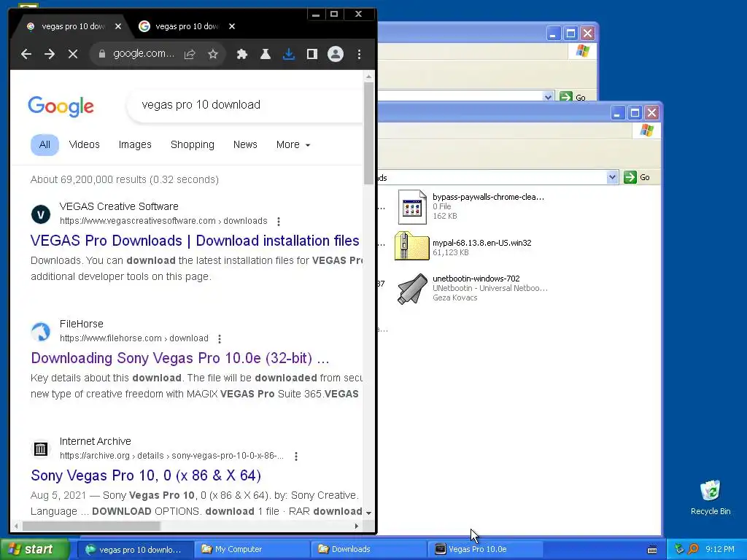The height and width of the screenshot is (560, 747).
Task: Switch to My Computer taskbar button
Action: click(251, 550)
